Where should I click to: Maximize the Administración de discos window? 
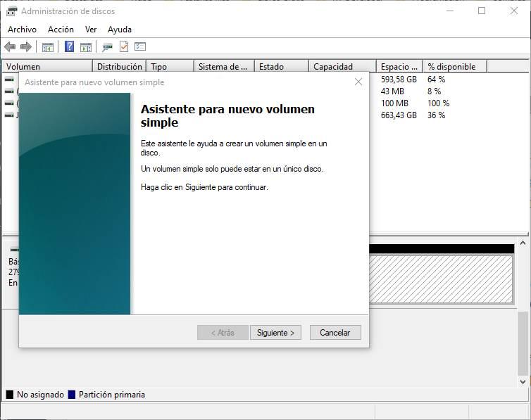482,11
